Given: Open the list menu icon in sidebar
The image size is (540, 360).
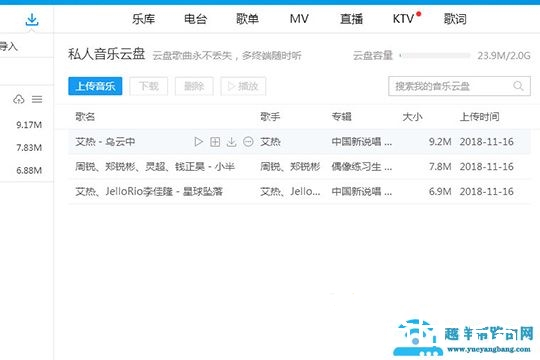Looking at the screenshot, I should point(37,100).
